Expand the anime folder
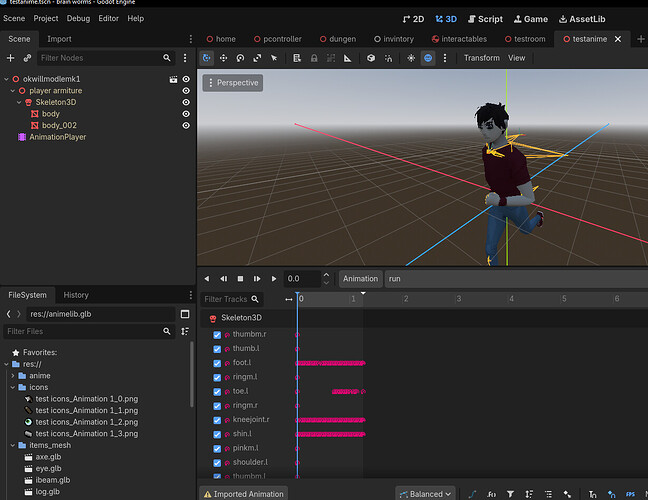648x500 pixels. (13, 376)
